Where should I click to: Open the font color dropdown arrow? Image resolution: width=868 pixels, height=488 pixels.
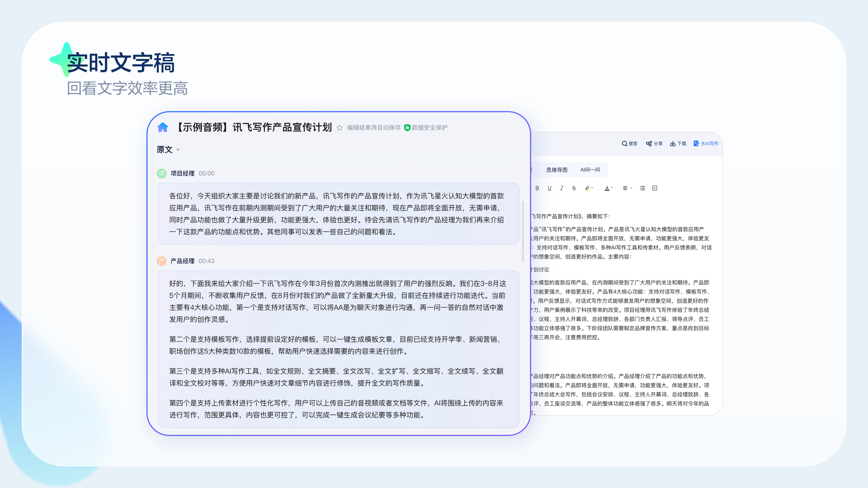[x=612, y=188]
